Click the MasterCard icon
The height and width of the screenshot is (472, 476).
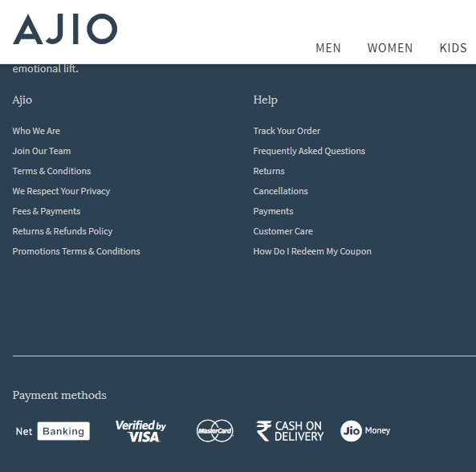215,431
